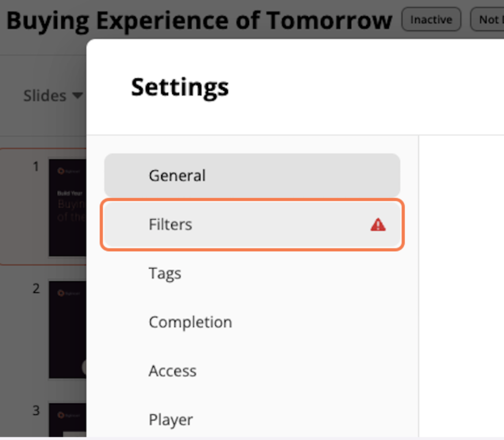Click the Buying Experience of Tomorrow title
This screenshot has height=440, width=504.
[199, 21]
